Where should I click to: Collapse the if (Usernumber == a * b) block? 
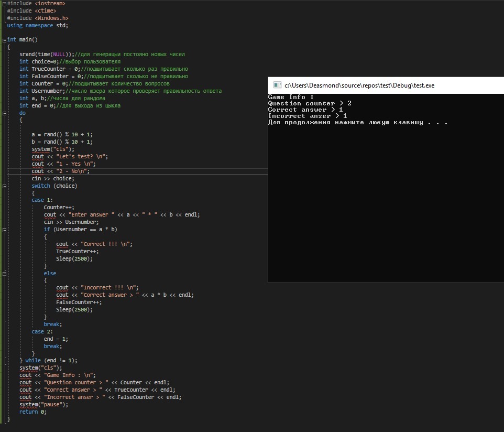click(x=5, y=230)
